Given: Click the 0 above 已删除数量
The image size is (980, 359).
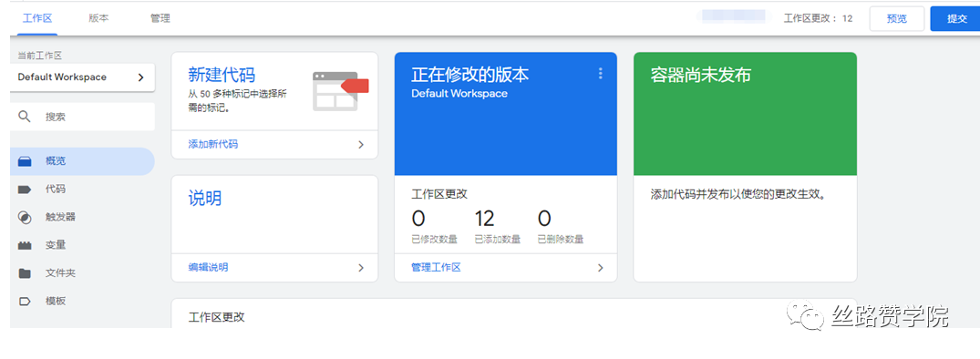Looking at the screenshot, I should pos(544,219).
